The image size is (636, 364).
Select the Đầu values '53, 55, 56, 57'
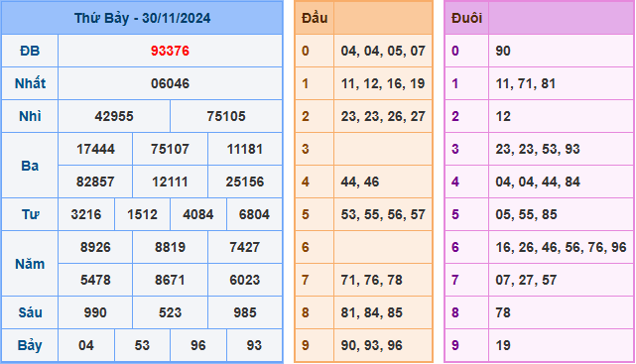(x=383, y=214)
